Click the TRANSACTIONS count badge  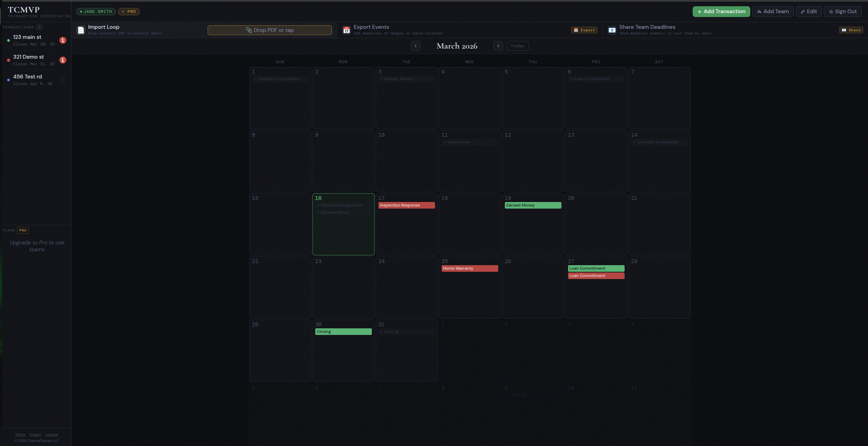tap(39, 27)
